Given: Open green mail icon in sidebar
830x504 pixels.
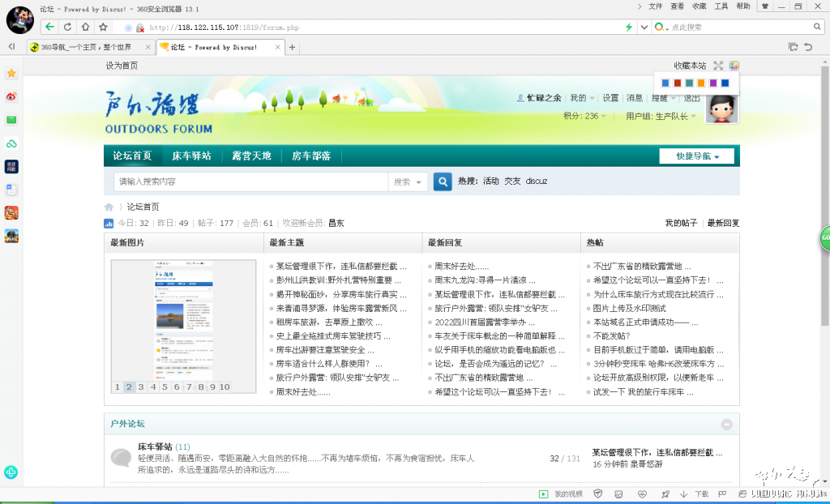Looking at the screenshot, I should coord(11,120).
